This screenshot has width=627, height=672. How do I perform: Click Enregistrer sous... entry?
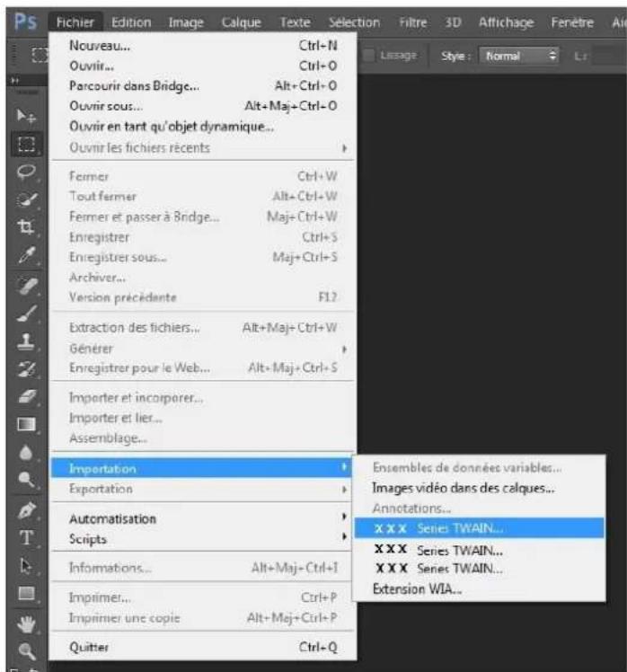pos(203,257)
